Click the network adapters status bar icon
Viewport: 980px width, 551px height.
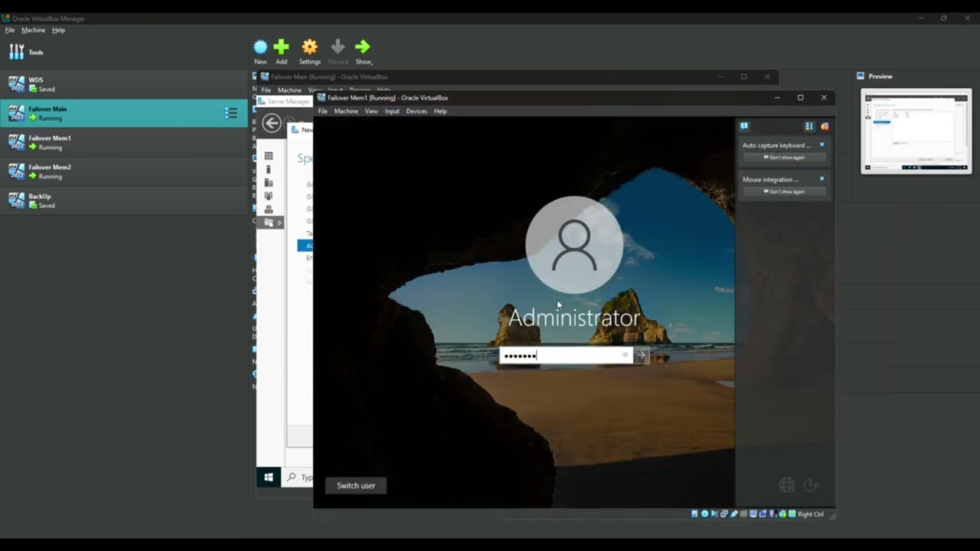[724, 514]
